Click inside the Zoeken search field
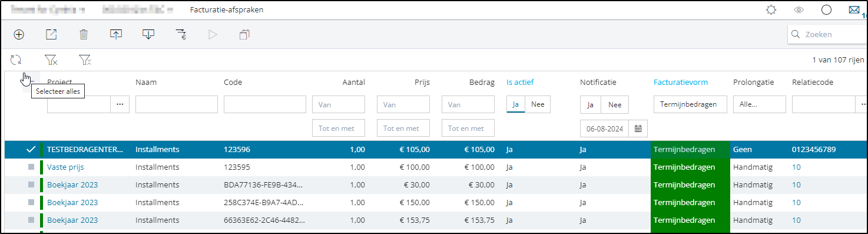This screenshot has width=868, height=234. [x=828, y=34]
